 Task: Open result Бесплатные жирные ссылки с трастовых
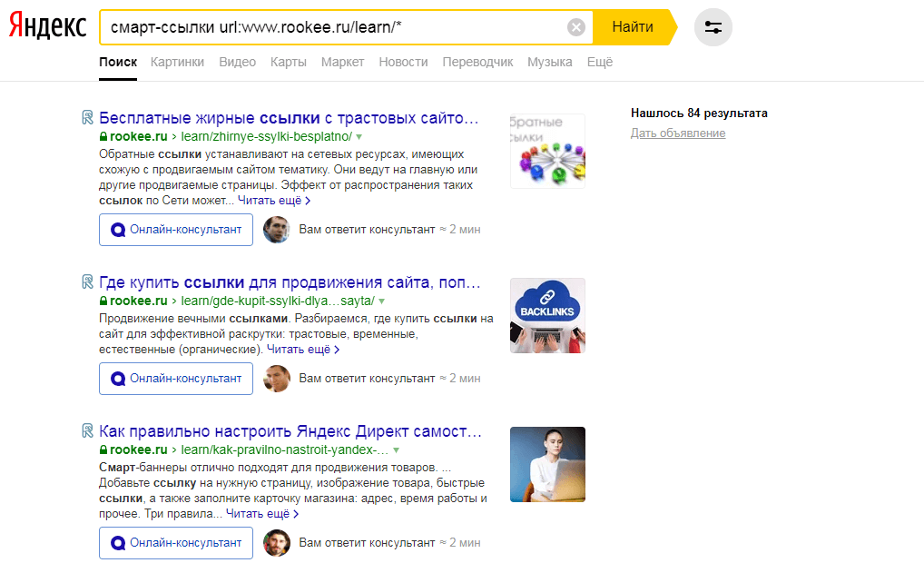point(289,118)
